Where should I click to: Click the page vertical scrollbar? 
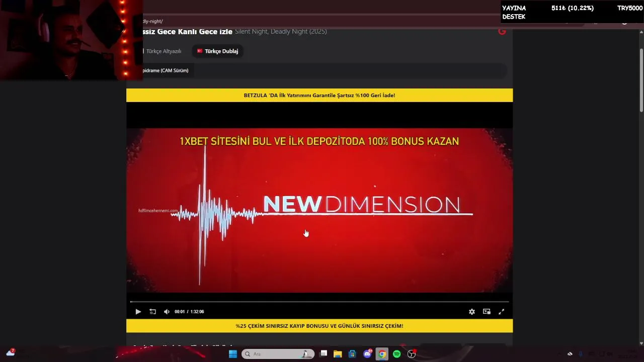coord(641,80)
